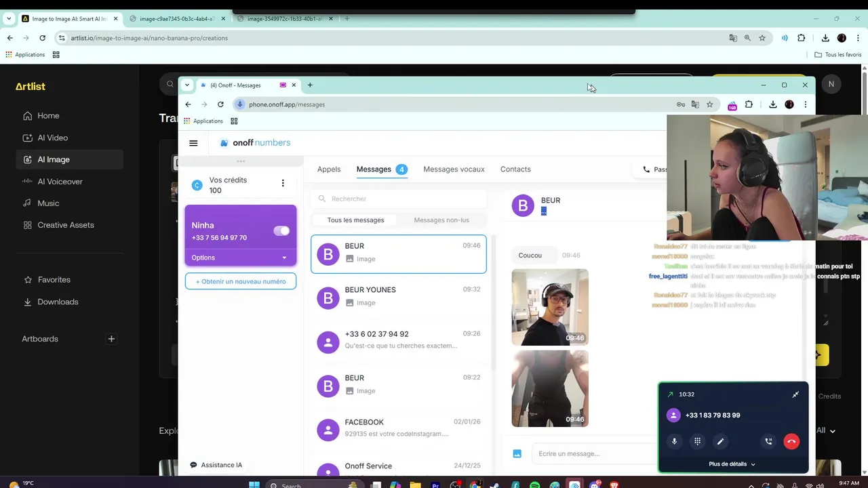Open the three-dot menu next to Vos crédits

coord(283,183)
